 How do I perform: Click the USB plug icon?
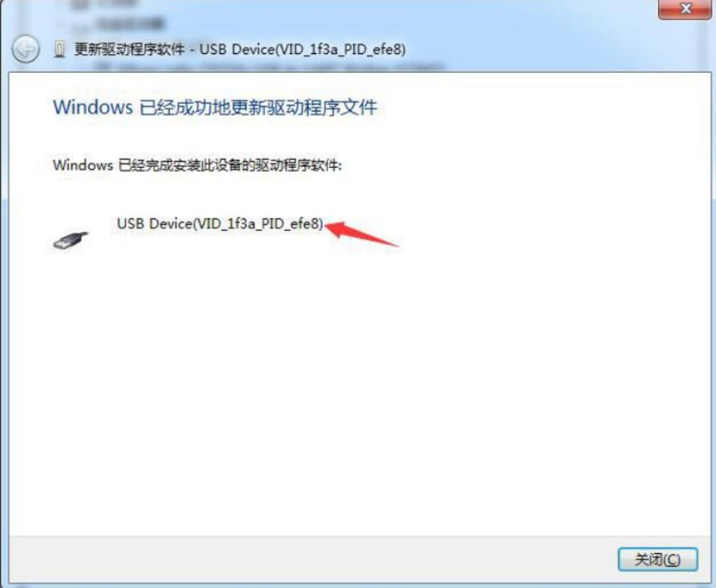click(70, 240)
